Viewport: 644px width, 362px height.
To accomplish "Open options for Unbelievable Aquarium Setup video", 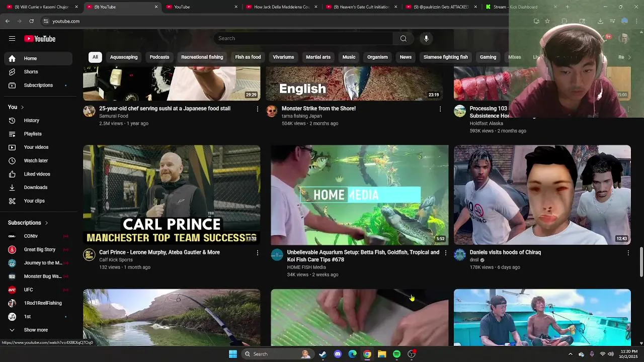I will 445,253.
